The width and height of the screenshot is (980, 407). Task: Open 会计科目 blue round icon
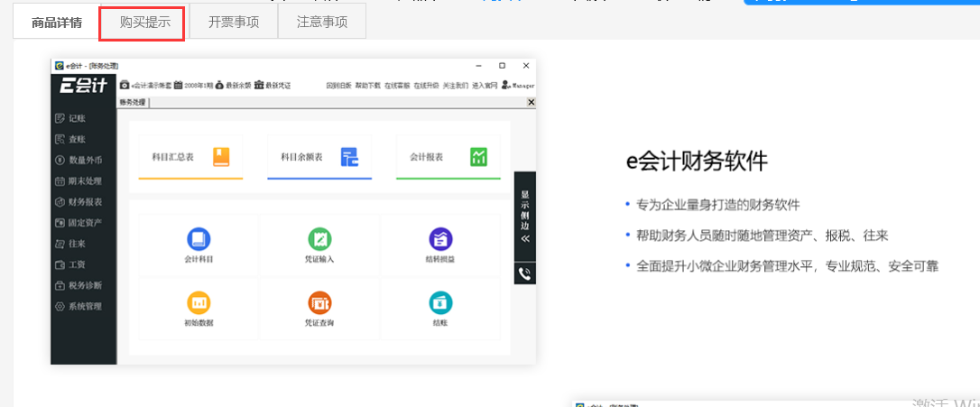[199, 239]
